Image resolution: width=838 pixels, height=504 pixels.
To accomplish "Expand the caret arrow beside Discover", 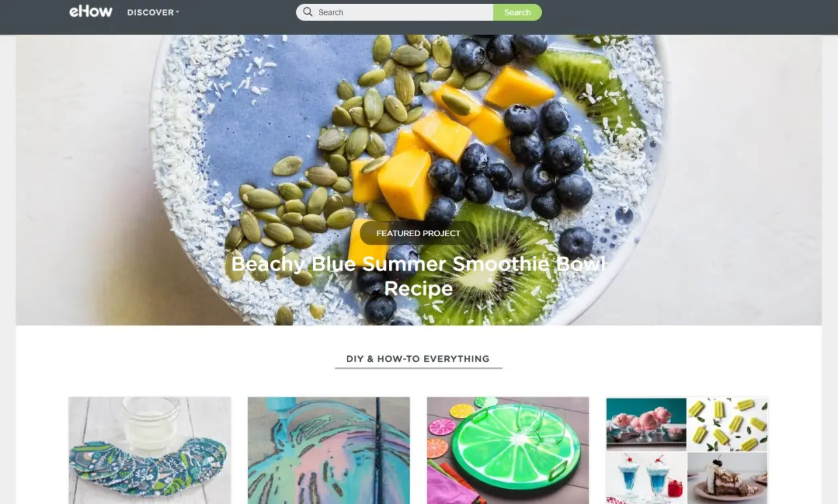I will click(177, 13).
